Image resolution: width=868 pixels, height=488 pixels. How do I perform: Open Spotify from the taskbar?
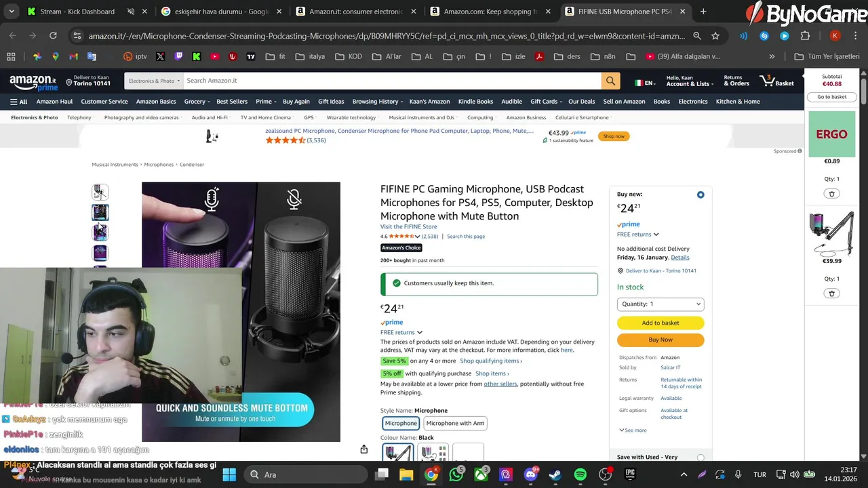pos(580,474)
